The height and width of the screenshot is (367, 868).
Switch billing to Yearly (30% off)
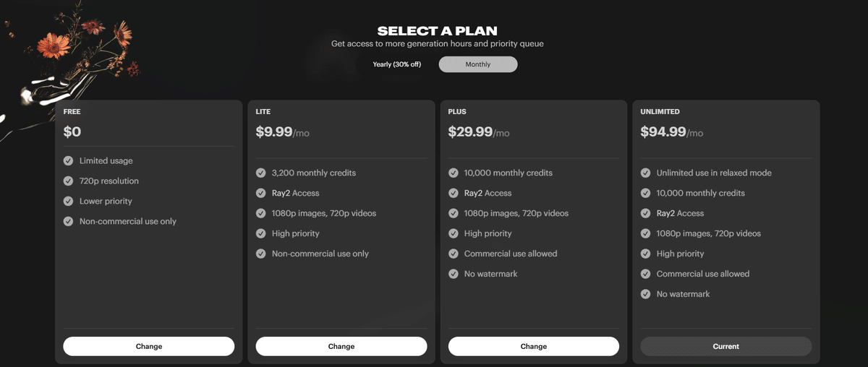pyautogui.click(x=396, y=64)
